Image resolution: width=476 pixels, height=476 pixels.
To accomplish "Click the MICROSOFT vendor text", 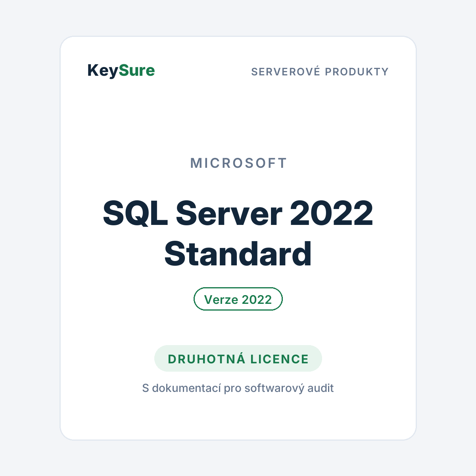I will (238, 163).
